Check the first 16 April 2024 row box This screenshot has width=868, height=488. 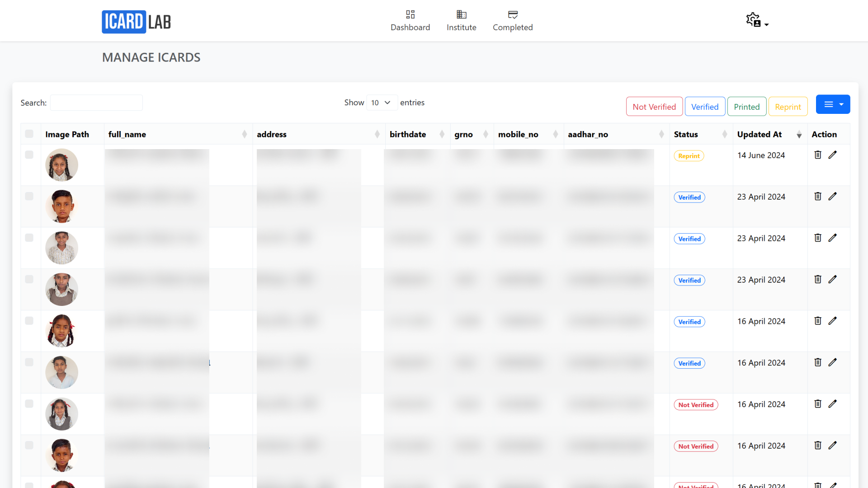click(x=29, y=321)
